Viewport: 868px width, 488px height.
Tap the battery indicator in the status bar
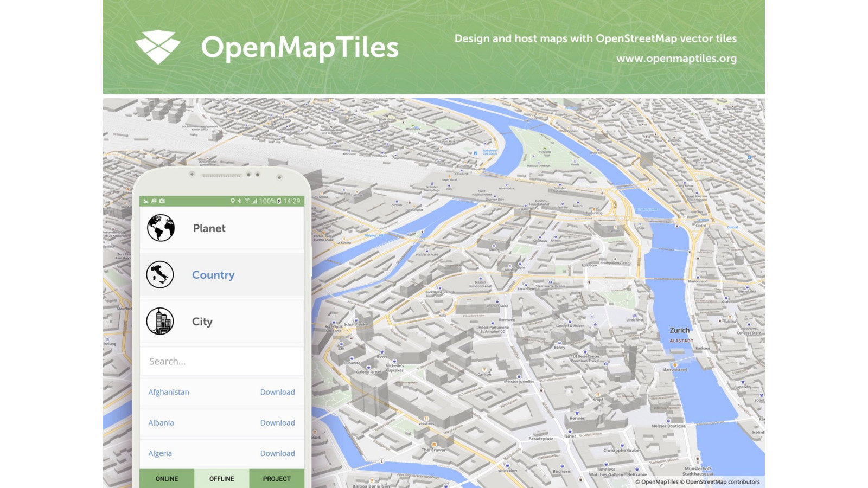click(x=279, y=201)
